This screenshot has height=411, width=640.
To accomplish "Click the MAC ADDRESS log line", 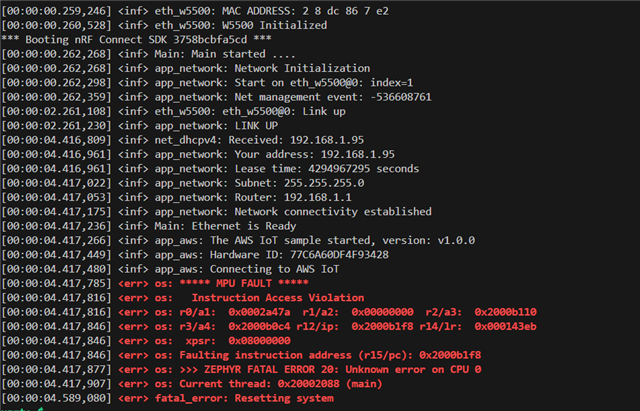I will 195,11.
